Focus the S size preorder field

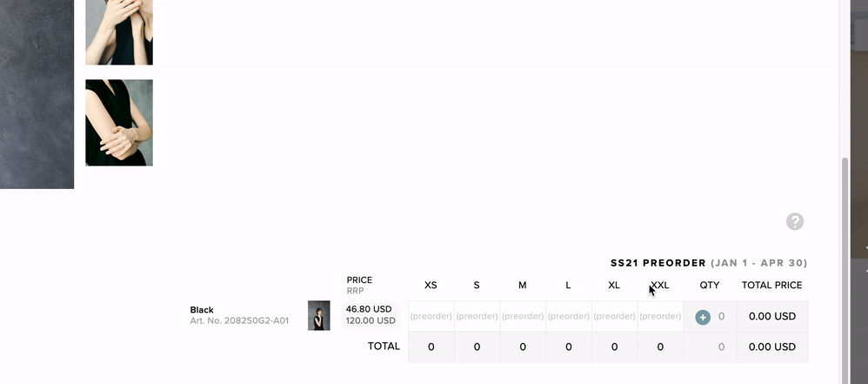click(477, 316)
